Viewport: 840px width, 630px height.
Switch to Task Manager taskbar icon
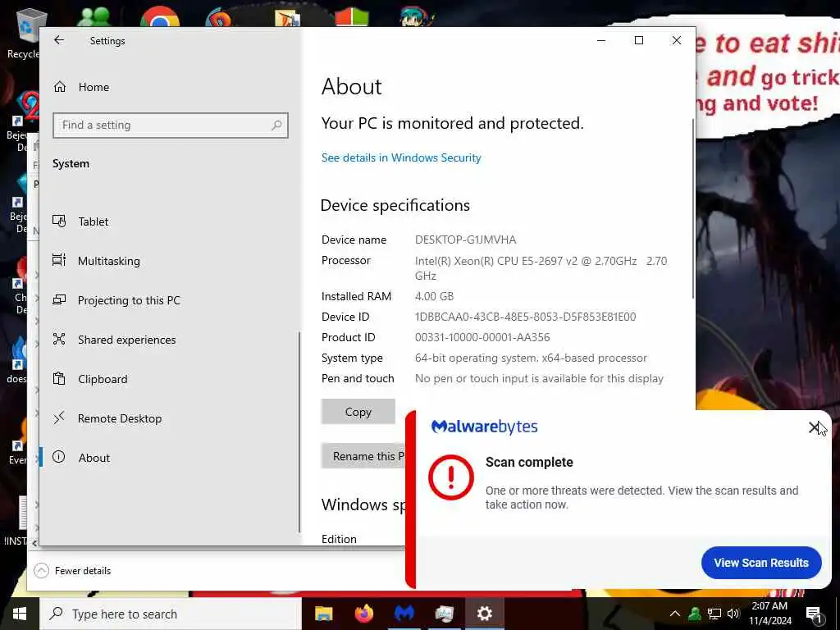click(444, 614)
